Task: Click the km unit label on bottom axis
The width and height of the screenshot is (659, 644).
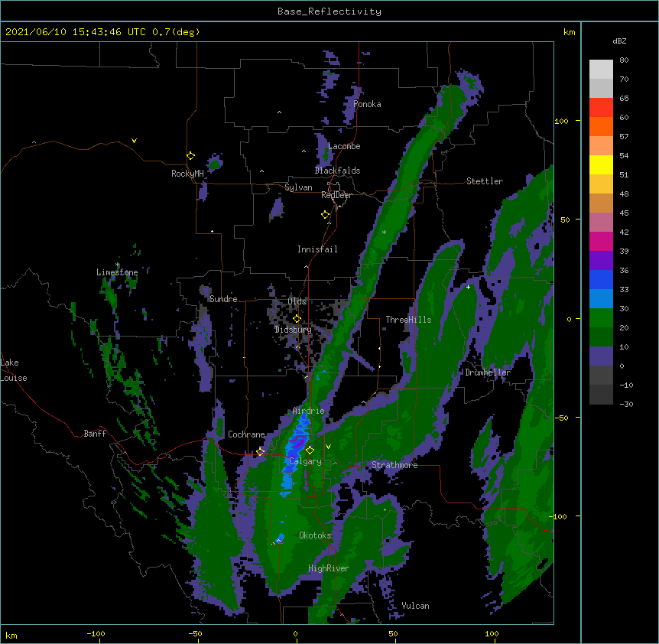Action: pos(11,636)
